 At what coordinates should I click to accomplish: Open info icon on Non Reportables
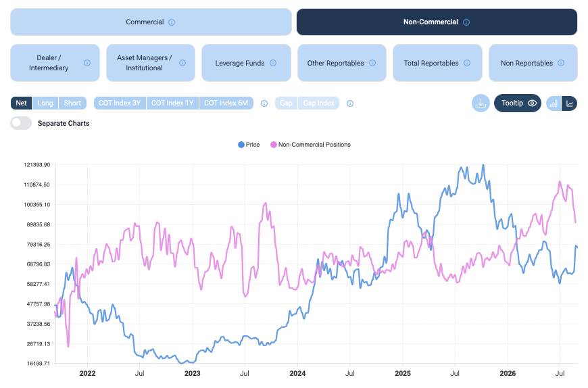(x=560, y=63)
